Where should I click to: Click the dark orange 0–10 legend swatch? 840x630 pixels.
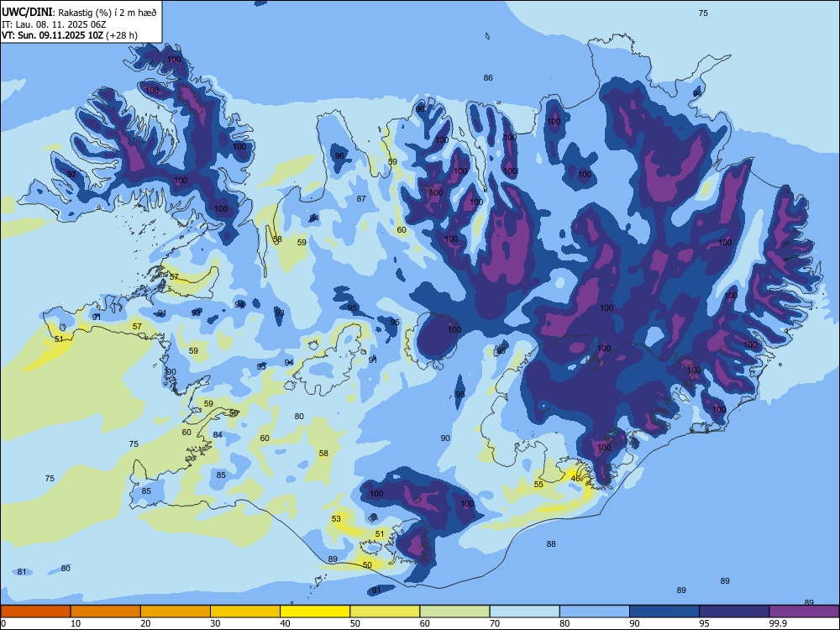pos(35,612)
